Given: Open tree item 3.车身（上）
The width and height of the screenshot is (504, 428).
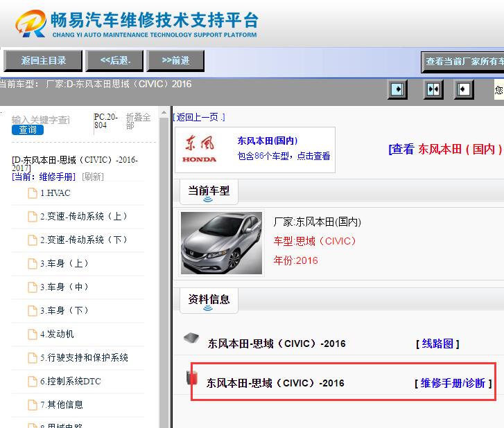Looking at the screenshot, I should coord(64,264).
